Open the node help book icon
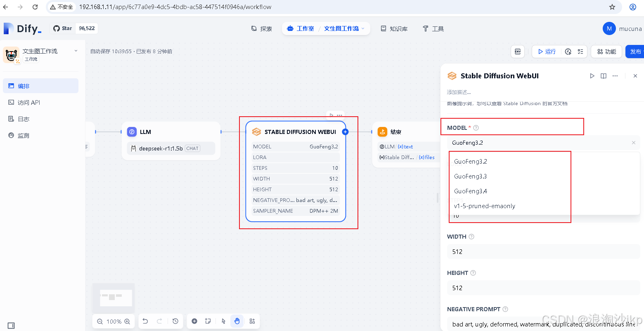Screen dimensions: 644x331 tap(604, 76)
